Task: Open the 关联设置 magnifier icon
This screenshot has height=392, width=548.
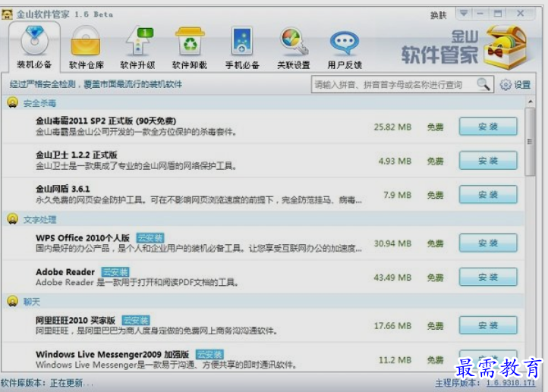Action: (x=294, y=42)
